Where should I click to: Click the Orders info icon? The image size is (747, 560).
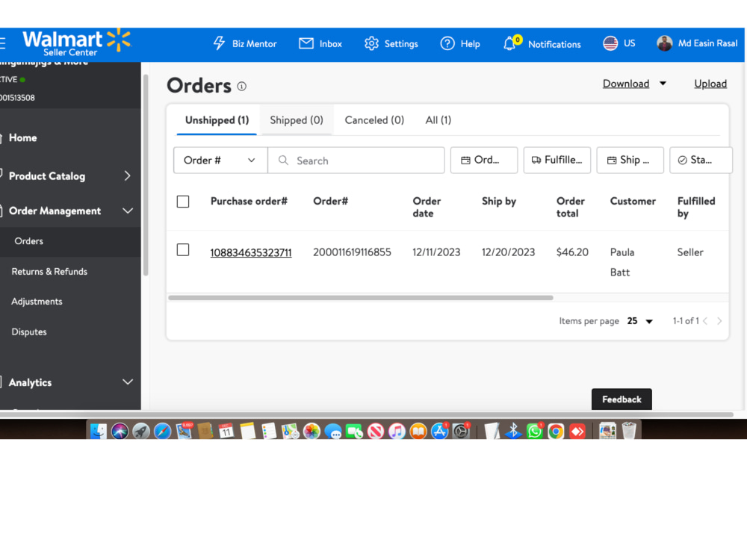pos(241,86)
